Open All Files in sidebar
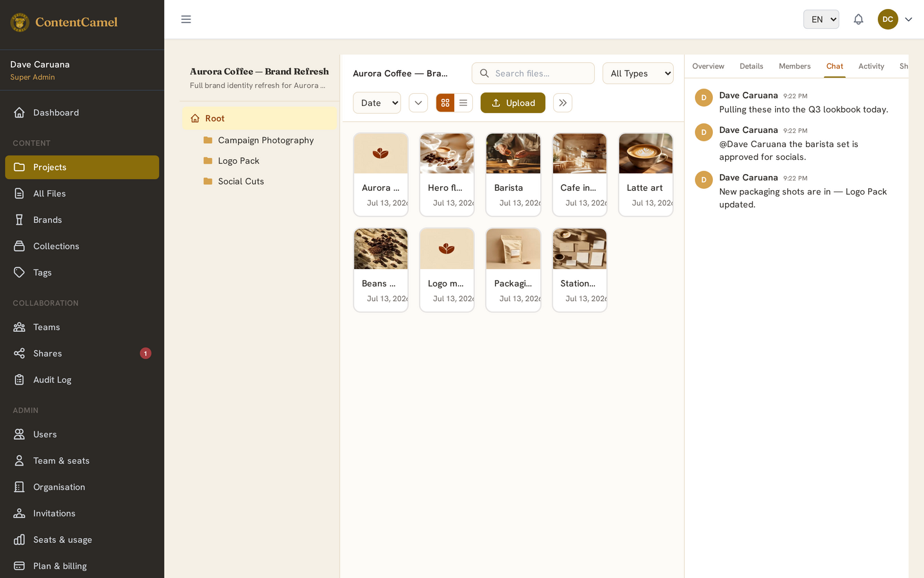 [82, 193]
